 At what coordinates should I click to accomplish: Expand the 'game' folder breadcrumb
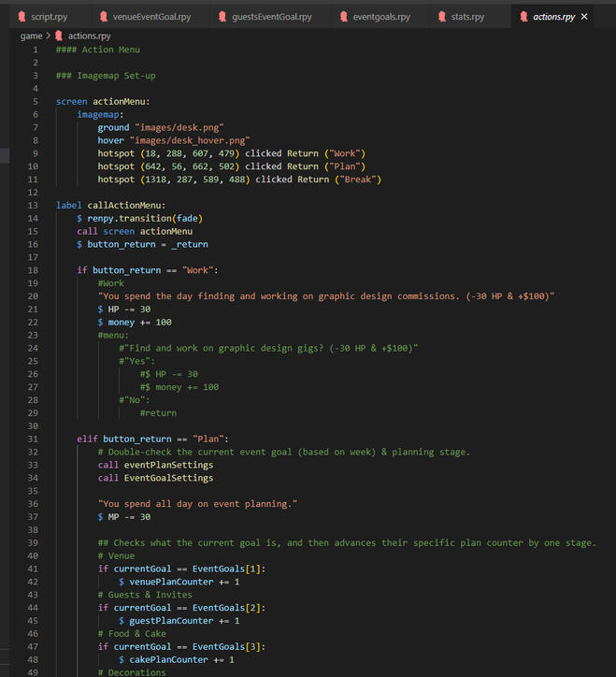(30, 36)
